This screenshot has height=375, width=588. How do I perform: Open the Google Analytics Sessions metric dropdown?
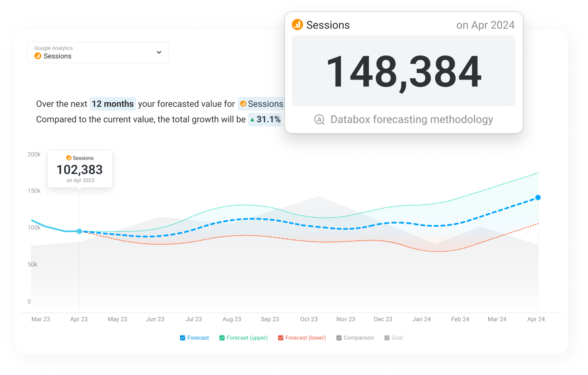click(98, 52)
